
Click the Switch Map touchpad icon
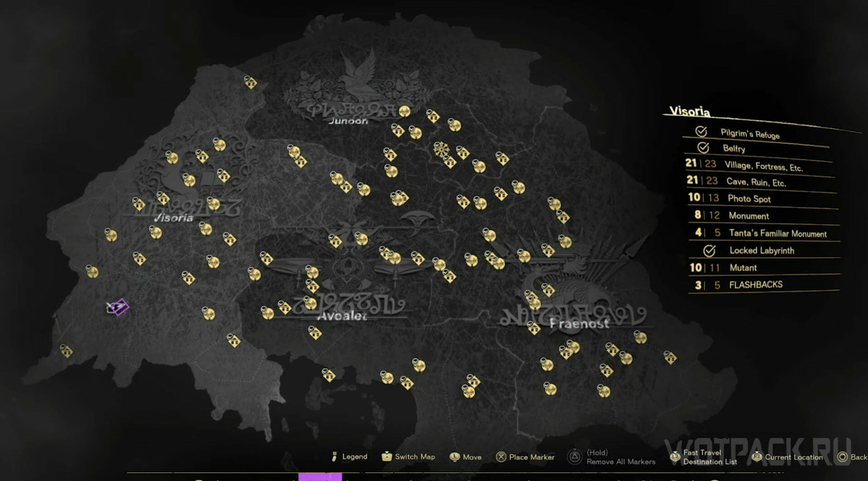[x=386, y=457]
